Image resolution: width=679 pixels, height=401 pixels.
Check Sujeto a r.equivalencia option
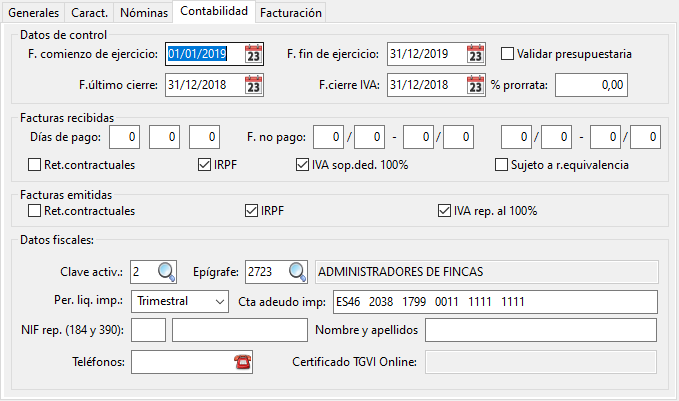(502, 164)
